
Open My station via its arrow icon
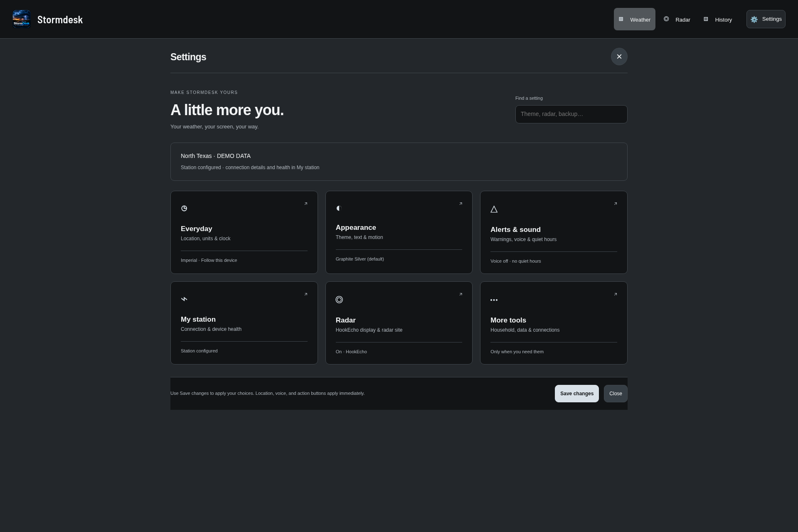point(306,294)
